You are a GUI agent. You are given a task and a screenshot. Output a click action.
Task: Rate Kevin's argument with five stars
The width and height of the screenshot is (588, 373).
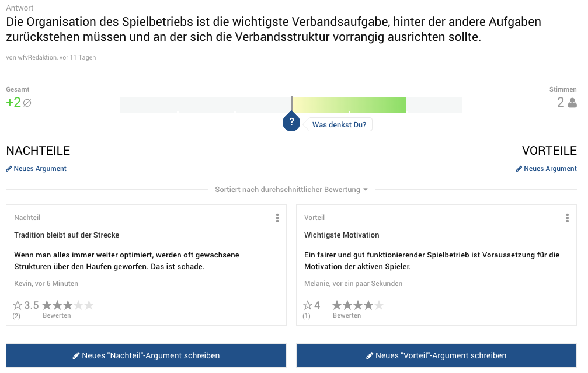89,305
